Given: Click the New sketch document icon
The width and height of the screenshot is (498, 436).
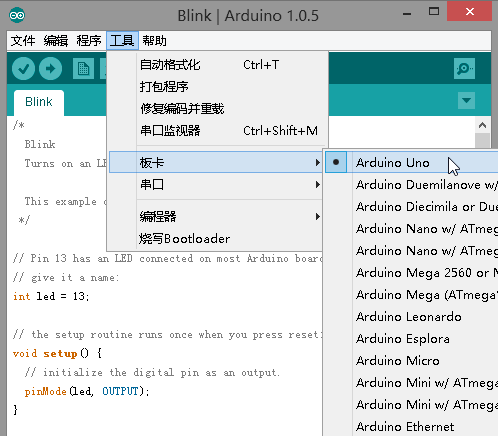Looking at the screenshot, I should (x=83, y=69).
